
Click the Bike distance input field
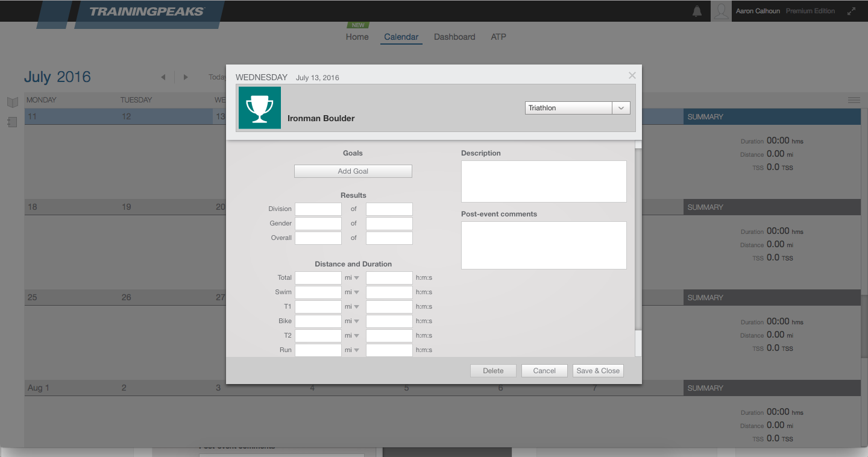(x=318, y=321)
